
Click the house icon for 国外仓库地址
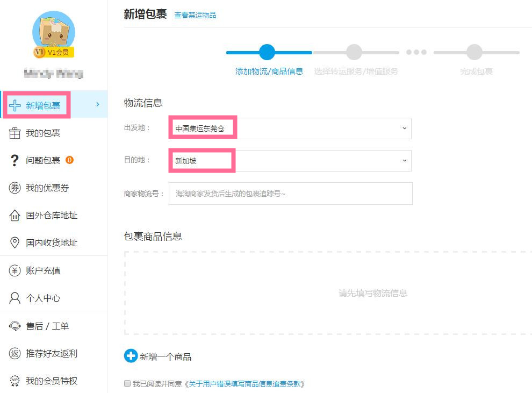[x=15, y=216]
